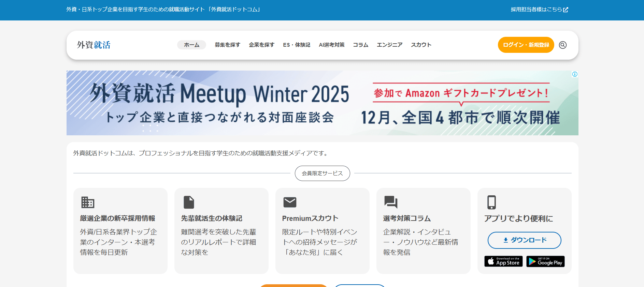Click the 採用担当者様はこちら link

coord(536,10)
